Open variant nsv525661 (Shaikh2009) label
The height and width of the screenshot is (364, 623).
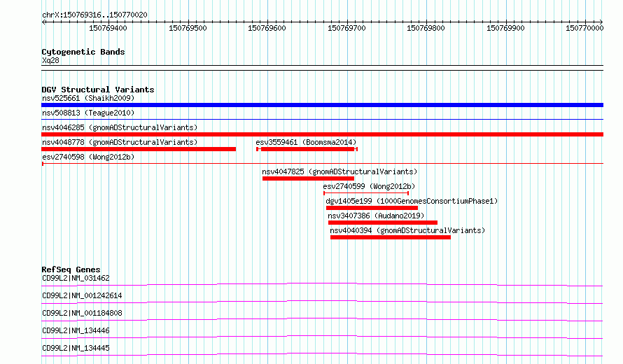pyautogui.click(x=88, y=98)
